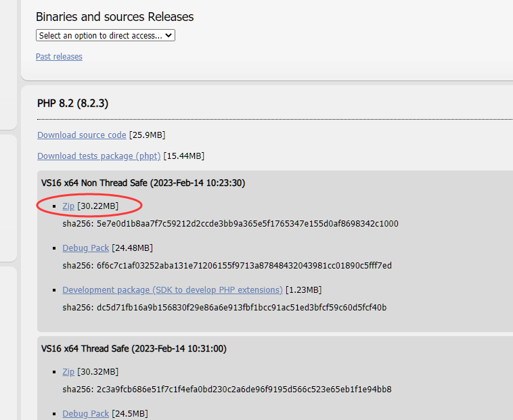Download the Non Thread Safe Zip [30.22MB]
The image size is (513, 420).
click(x=68, y=206)
